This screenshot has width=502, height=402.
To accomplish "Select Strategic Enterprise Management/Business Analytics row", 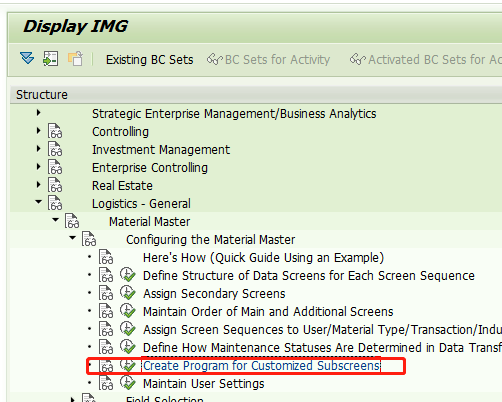I will 234,114.
